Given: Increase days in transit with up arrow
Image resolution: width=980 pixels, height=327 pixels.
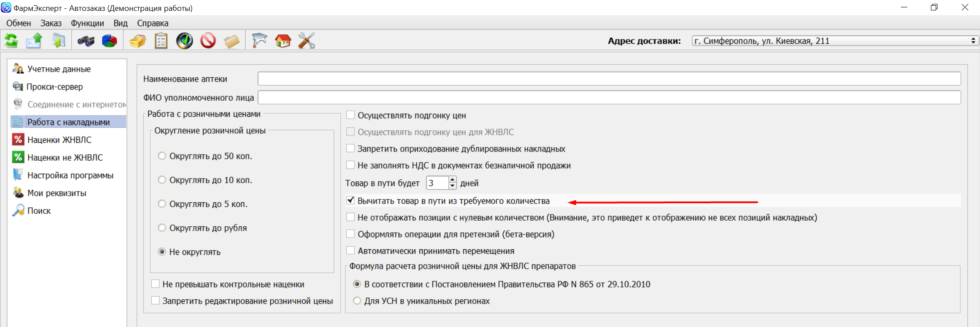Looking at the screenshot, I should (452, 179).
